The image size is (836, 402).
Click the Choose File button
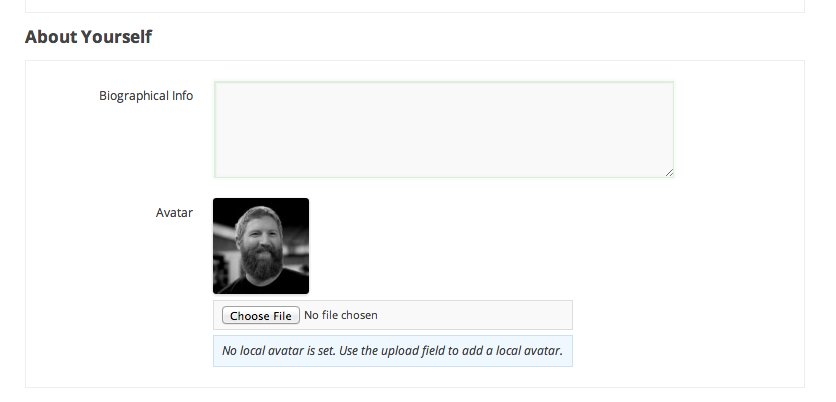click(x=260, y=316)
